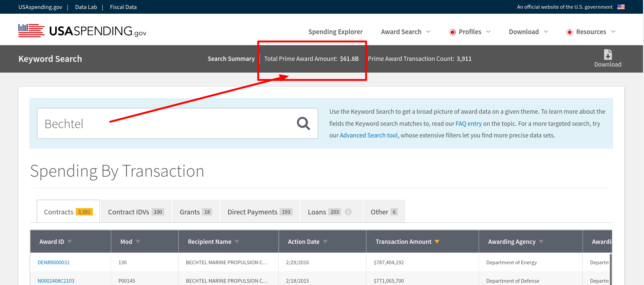Click the Loans info icon

click(x=348, y=212)
